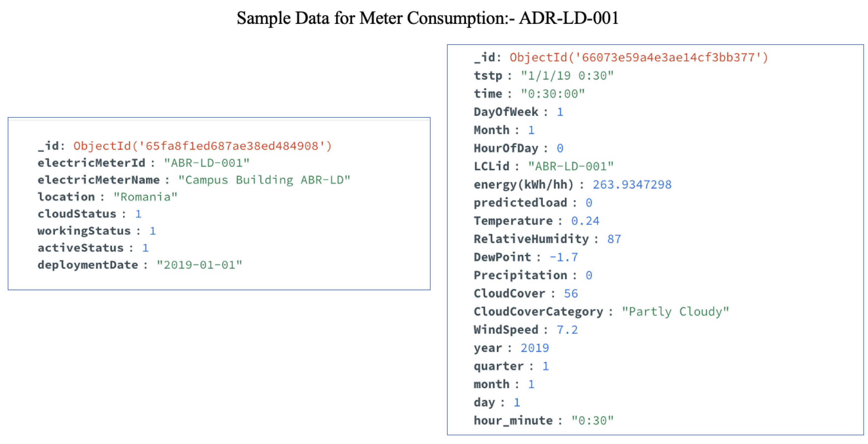The width and height of the screenshot is (868, 444).
Task: Click the workingStatus field value
Action: (x=152, y=231)
